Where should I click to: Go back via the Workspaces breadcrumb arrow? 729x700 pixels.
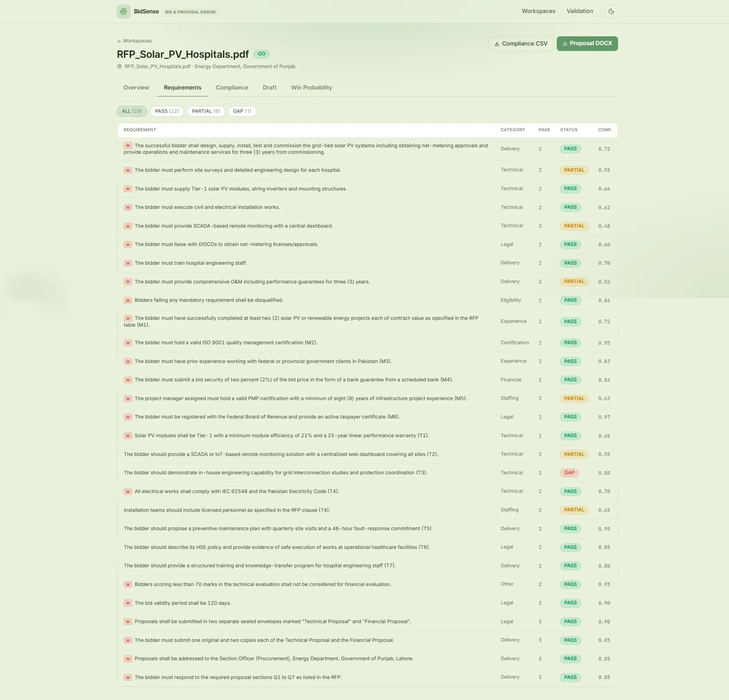(134, 41)
